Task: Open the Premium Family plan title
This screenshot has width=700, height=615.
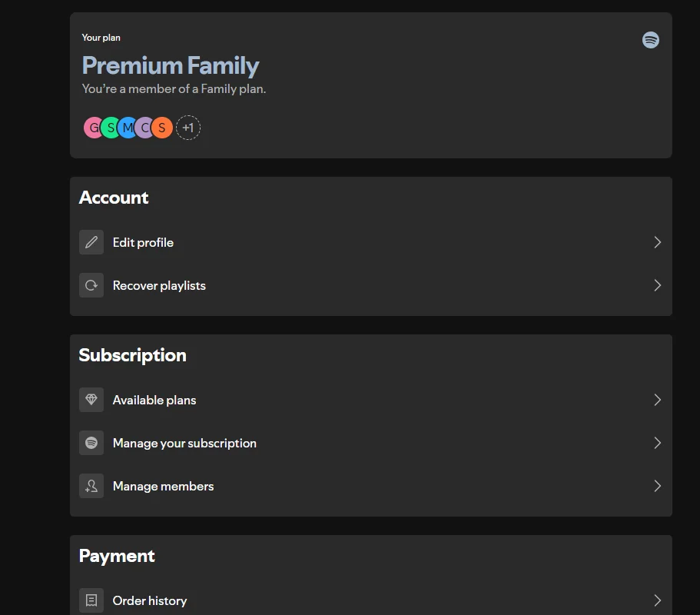Action: click(170, 65)
